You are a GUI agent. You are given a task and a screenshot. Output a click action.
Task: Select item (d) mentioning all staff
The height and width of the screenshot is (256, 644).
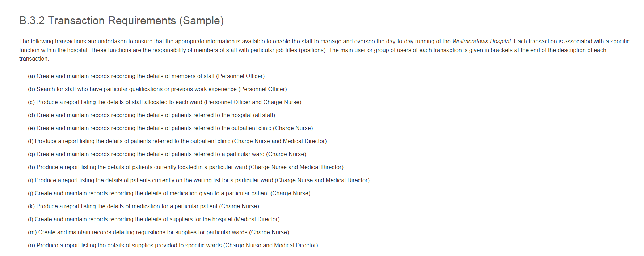[x=152, y=115]
